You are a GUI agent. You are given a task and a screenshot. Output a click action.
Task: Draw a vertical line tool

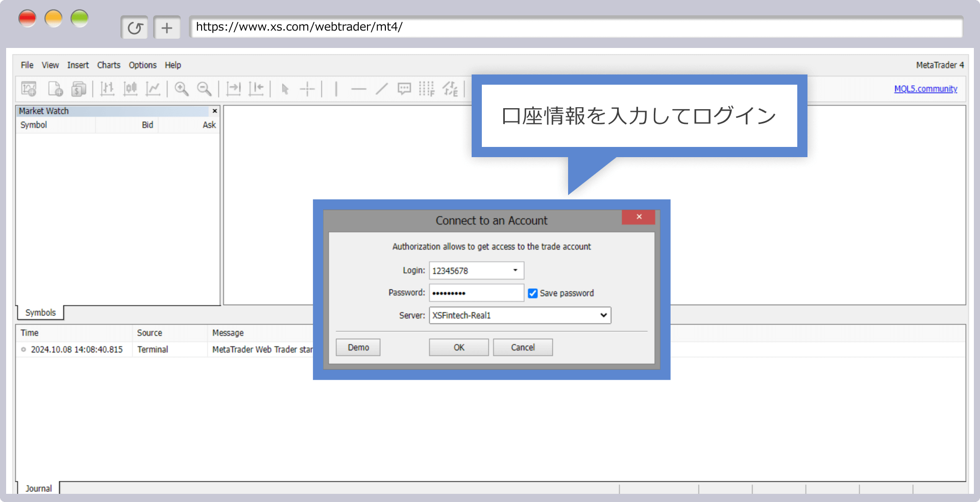[x=336, y=89]
